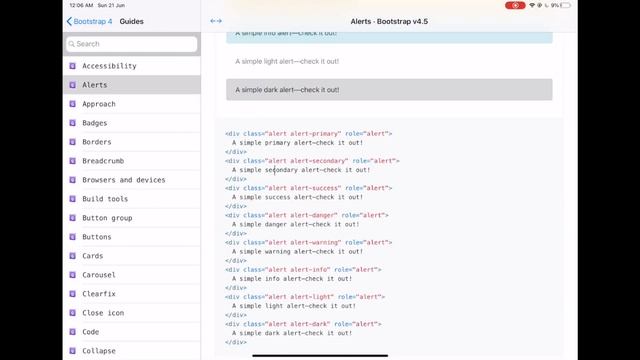Click the alert-dark div code line

click(x=303, y=324)
